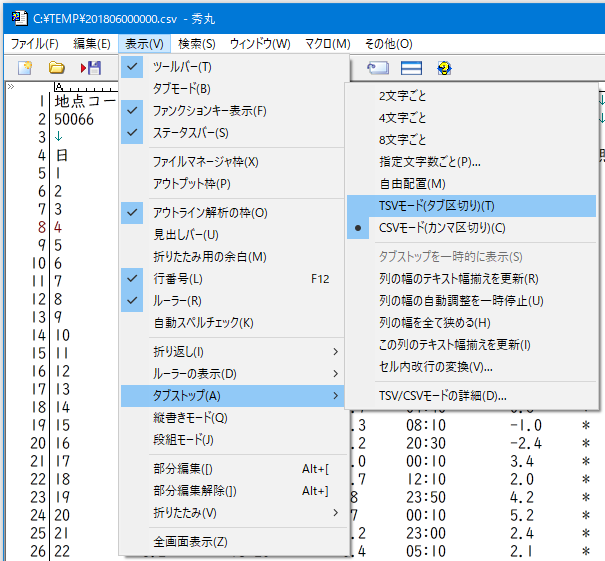This screenshot has width=605, height=561.
Task: Choose 全画面表示(Z) menu item
Action: 232,542
